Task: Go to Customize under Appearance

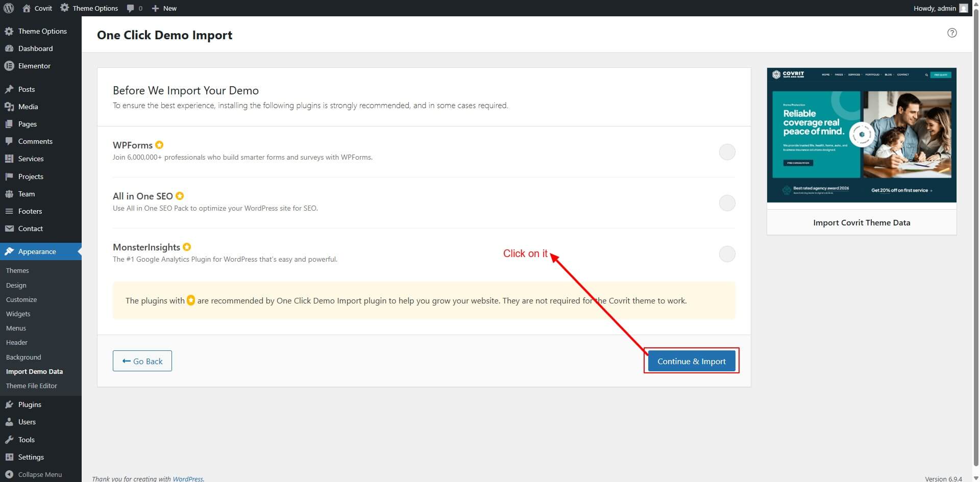Action: coord(21,299)
